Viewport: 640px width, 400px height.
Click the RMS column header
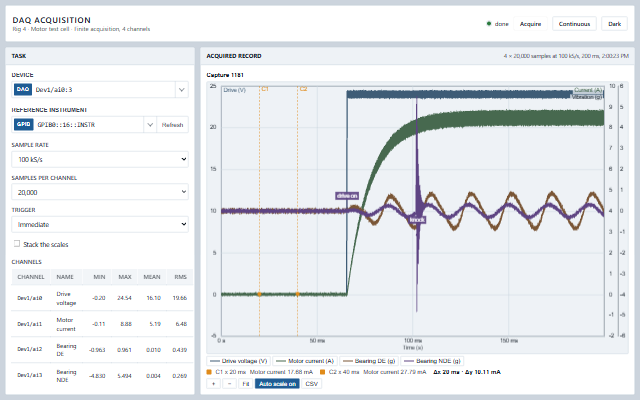pos(180,277)
